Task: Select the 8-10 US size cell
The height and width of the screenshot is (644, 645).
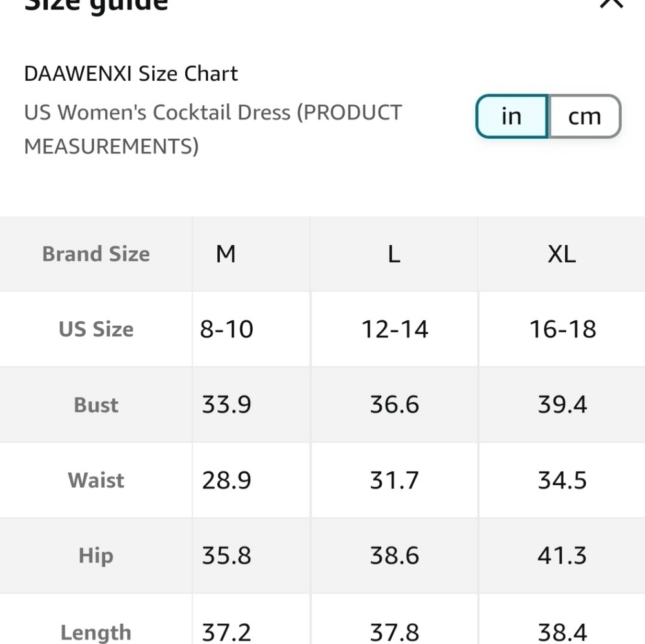Action: click(226, 329)
